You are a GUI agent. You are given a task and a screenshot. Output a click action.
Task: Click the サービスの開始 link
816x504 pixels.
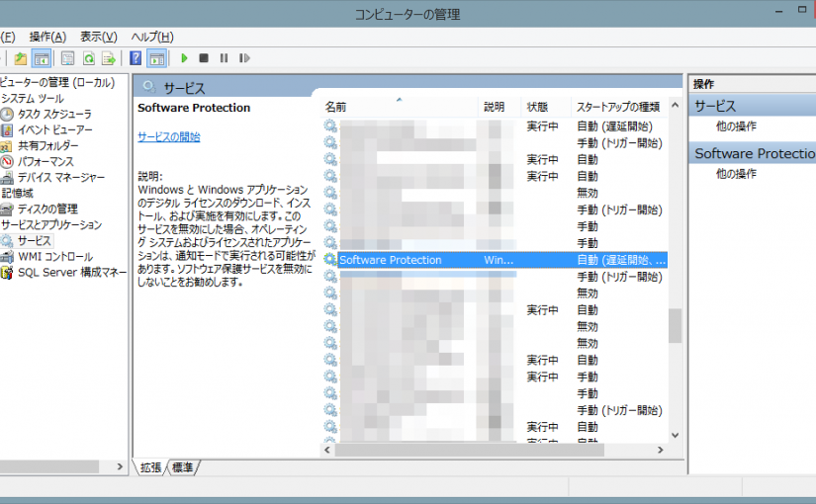(168, 137)
